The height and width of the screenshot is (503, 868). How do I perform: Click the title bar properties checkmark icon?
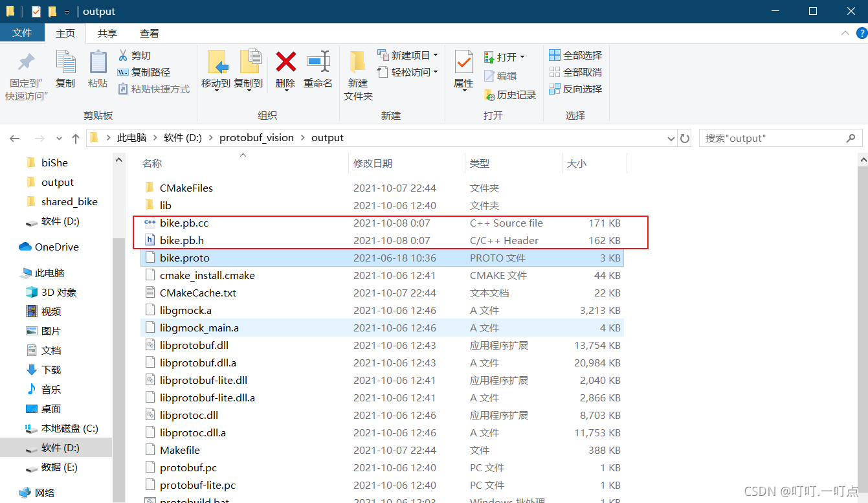pos(36,12)
